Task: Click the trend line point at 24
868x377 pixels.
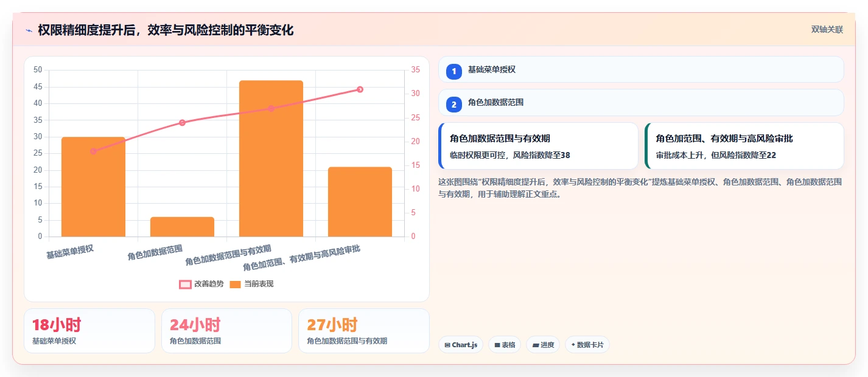Action: click(x=182, y=123)
